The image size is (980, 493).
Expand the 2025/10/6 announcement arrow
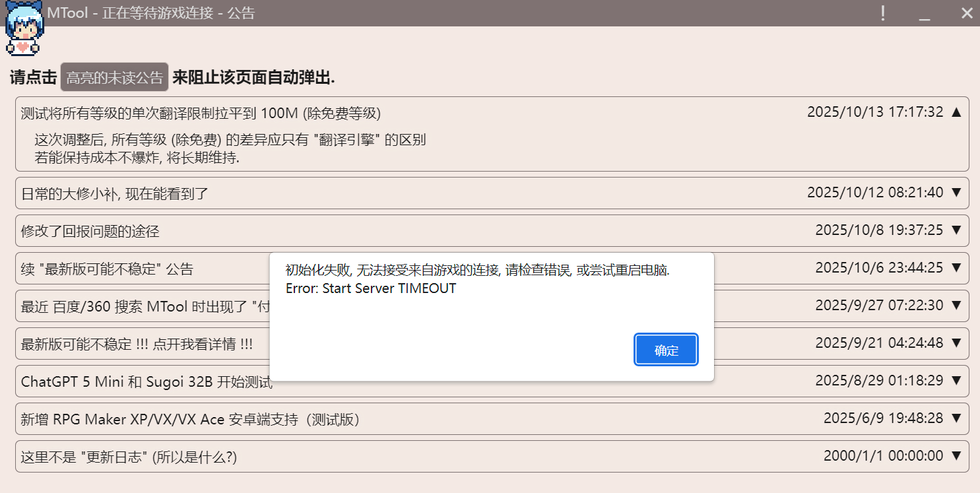click(x=956, y=268)
